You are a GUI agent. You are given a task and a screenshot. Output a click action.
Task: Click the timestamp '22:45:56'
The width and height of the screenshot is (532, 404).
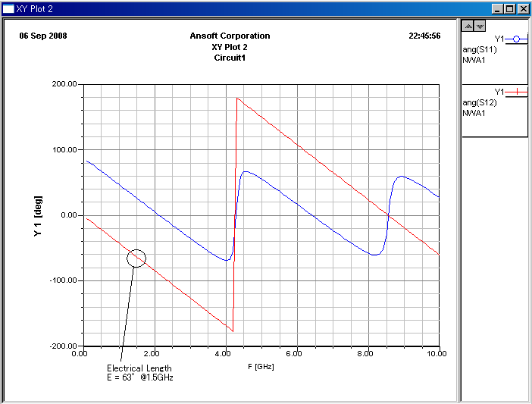pos(424,36)
